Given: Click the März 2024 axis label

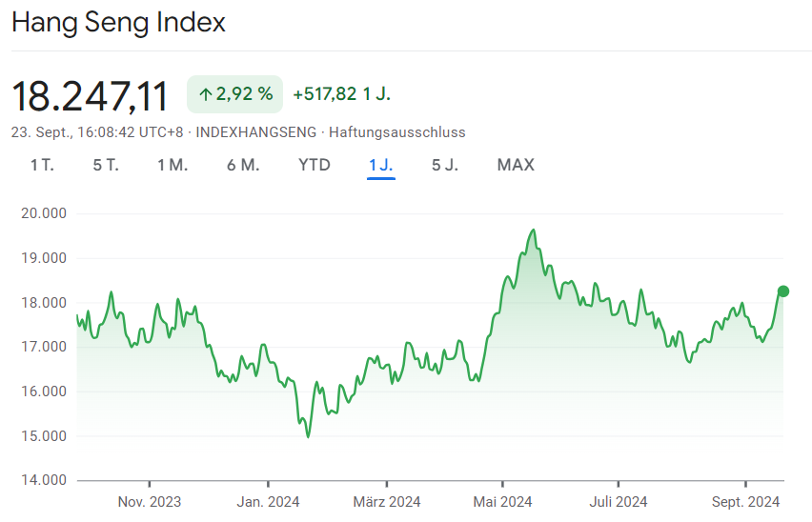Looking at the screenshot, I should (387, 502).
